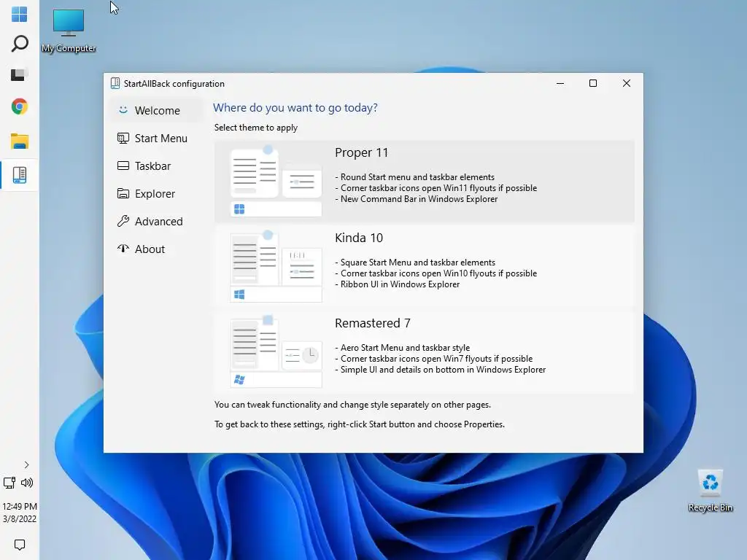This screenshot has width=747, height=560.
Task: Switch to the Taskbar page
Action: 156,166
